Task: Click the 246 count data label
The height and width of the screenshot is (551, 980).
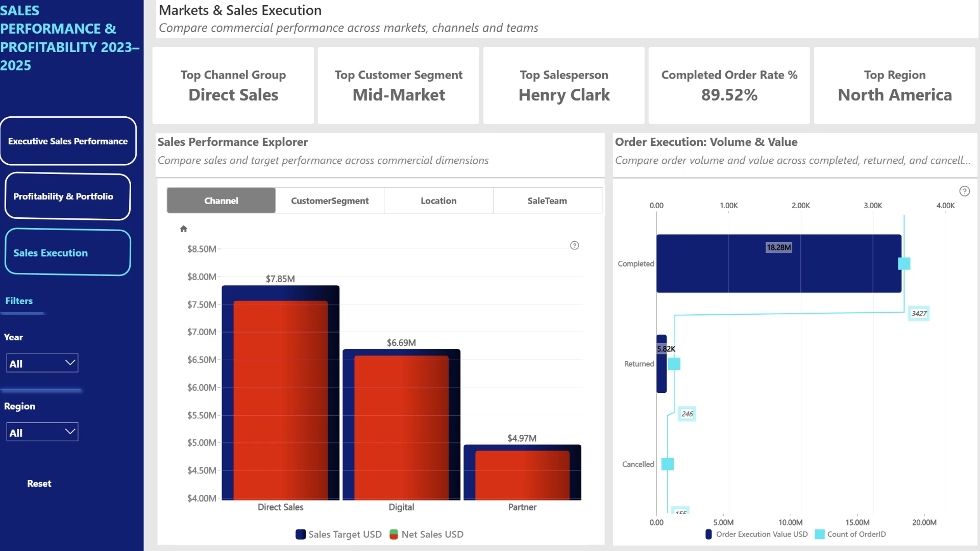Action: [687, 414]
